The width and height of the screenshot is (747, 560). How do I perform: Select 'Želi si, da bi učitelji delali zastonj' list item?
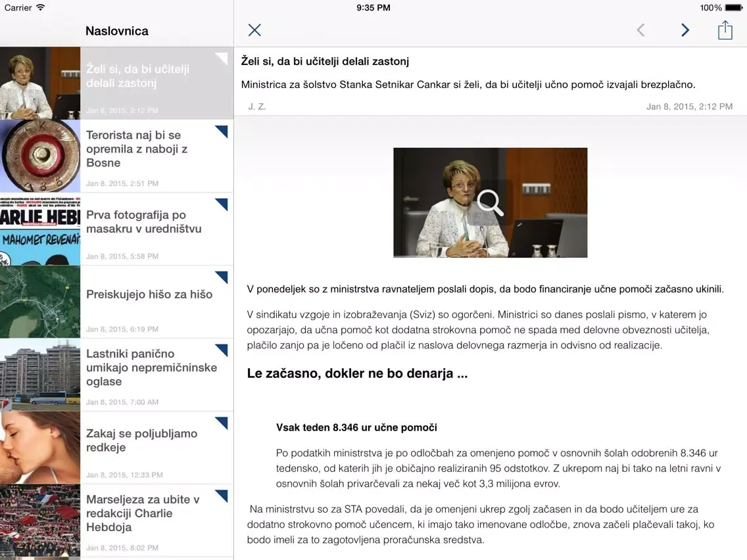coord(117,83)
